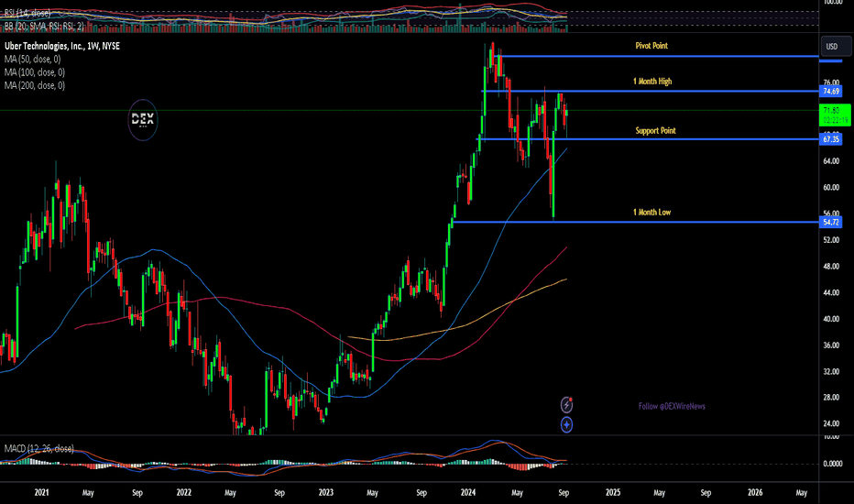Click the 54.72 price label on axis
Screen dimensions: 854x504
831,222
